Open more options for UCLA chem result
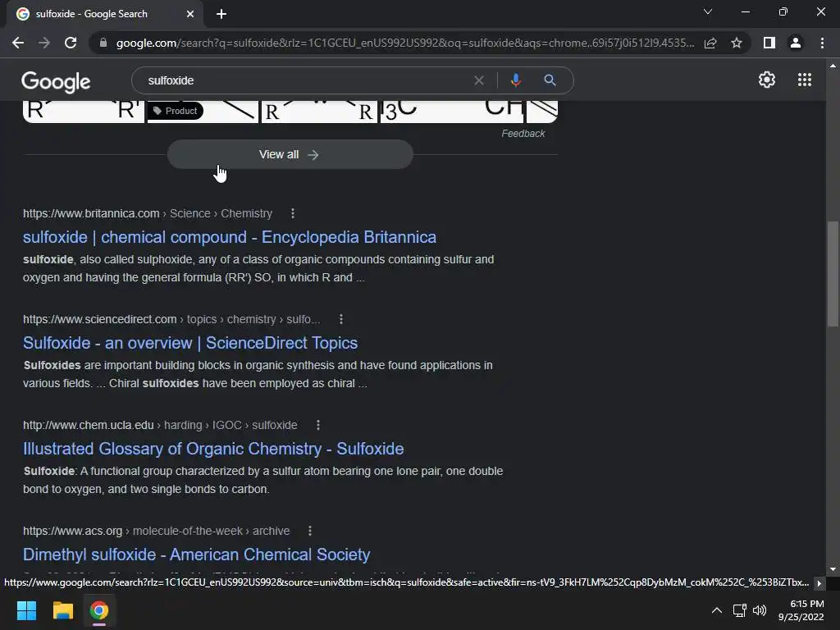This screenshot has width=840, height=630. point(317,425)
